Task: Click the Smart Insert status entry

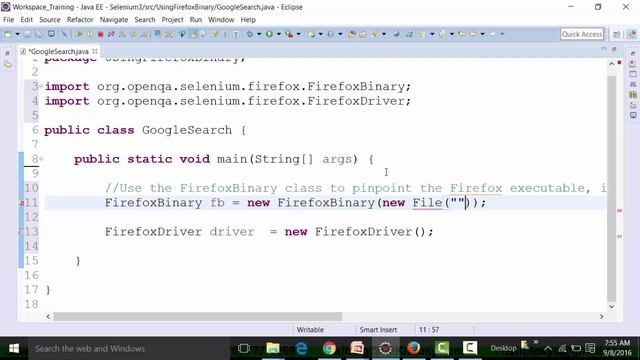Action: pos(378,329)
